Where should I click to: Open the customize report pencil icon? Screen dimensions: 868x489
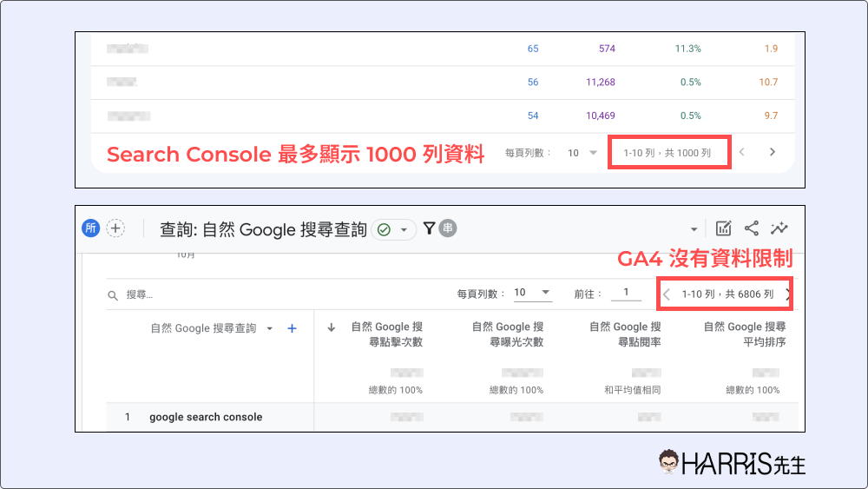click(723, 228)
